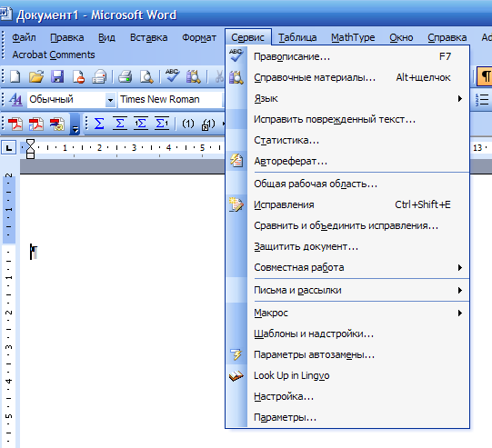Close the open Сервис menu

click(248, 37)
